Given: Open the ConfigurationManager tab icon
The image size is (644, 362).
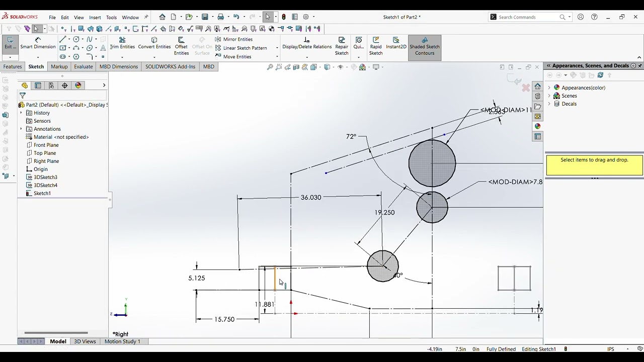Looking at the screenshot, I should coord(51,85).
